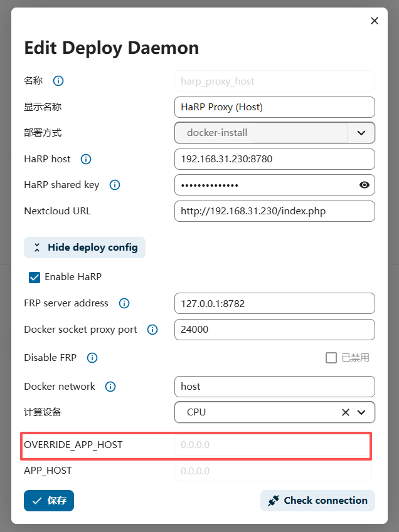Click info icon next to FRP server address
Viewport: 399px width, 532px height.
pos(124,303)
